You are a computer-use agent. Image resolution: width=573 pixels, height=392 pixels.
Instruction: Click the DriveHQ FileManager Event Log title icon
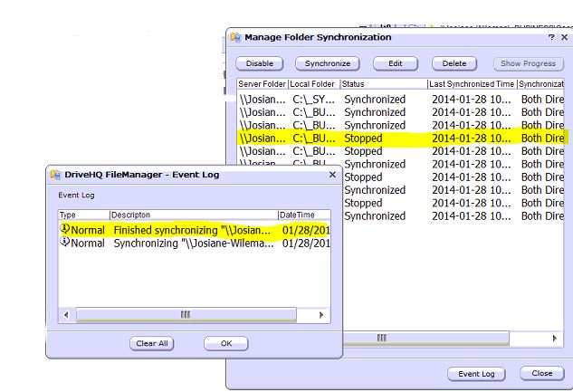(55, 175)
